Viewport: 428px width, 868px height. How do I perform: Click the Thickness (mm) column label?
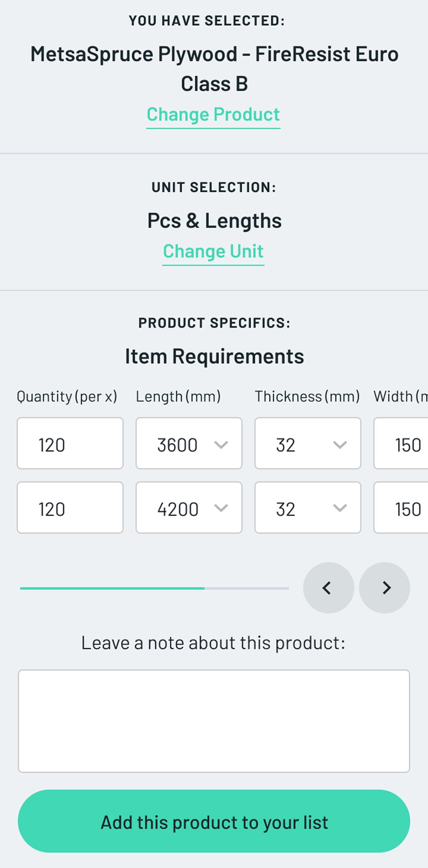click(x=307, y=397)
